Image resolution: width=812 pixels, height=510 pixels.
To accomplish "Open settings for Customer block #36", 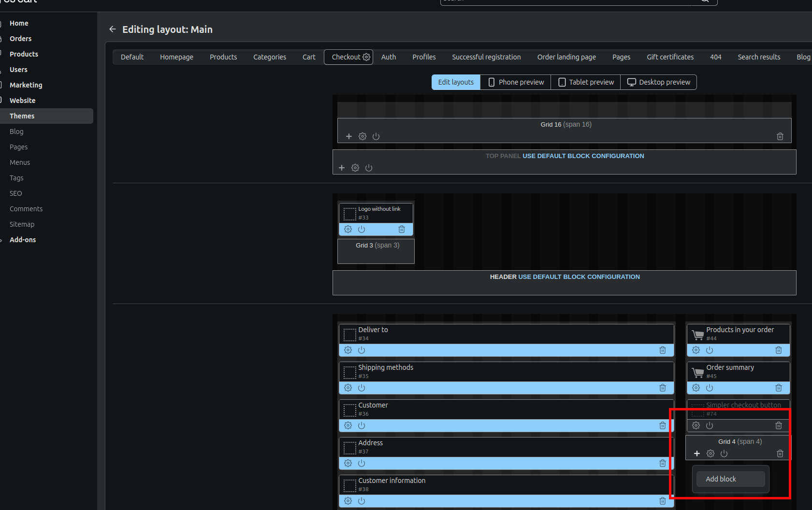I will [348, 425].
